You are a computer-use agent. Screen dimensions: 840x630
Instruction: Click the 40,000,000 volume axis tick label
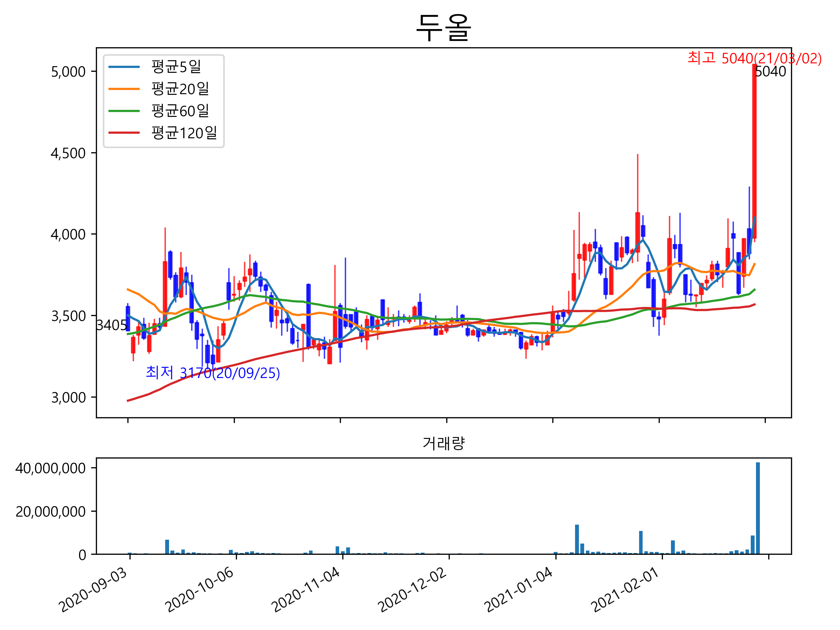pos(50,468)
